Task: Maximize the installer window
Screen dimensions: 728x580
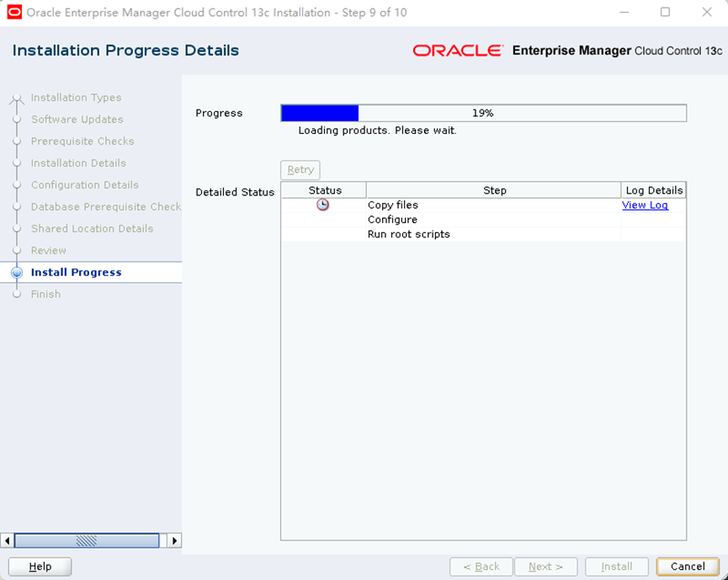Action: (x=666, y=12)
